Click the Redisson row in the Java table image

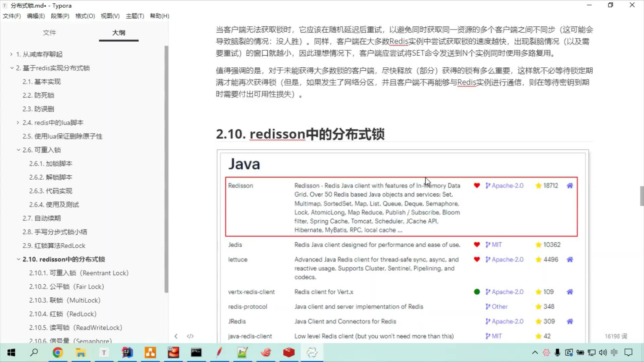click(x=401, y=207)
